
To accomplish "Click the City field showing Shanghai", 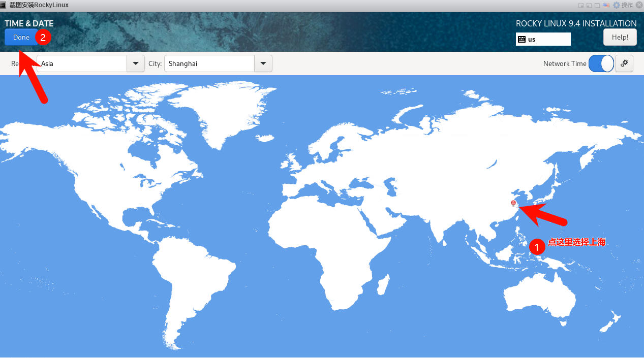I will pyautogui.click(x=209, y=63).
